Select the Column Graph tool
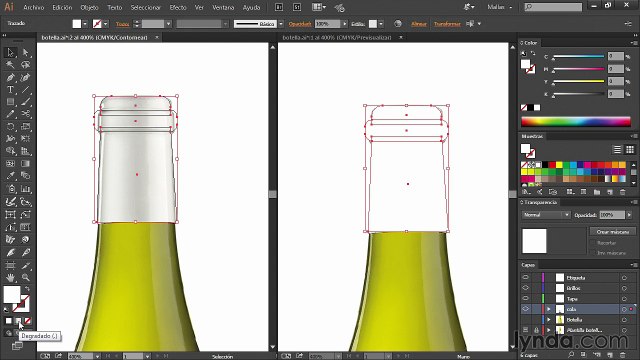The image size is (640, 360). coord(25,189)
